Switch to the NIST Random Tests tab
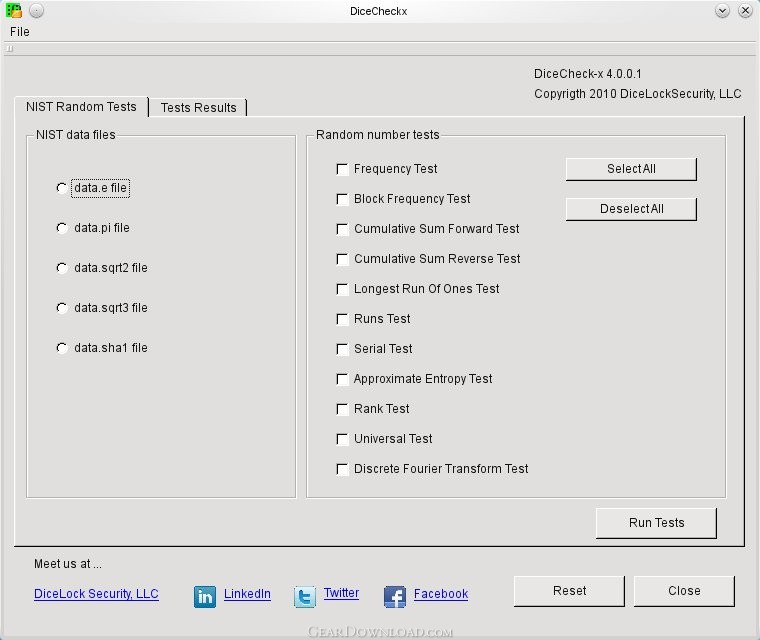This screenshot has height=640, width=760. tap(81, 107)
